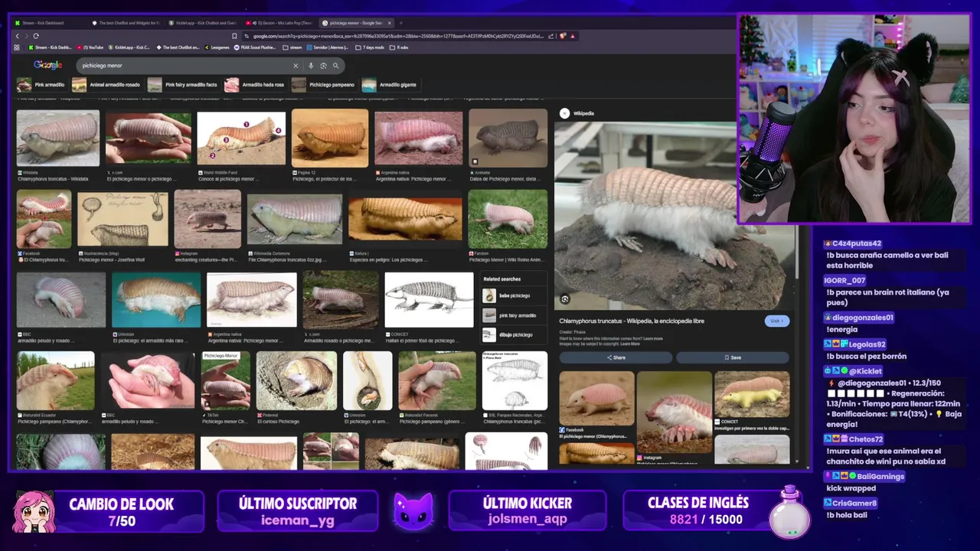Click the address bar URL

pos(398,36)
